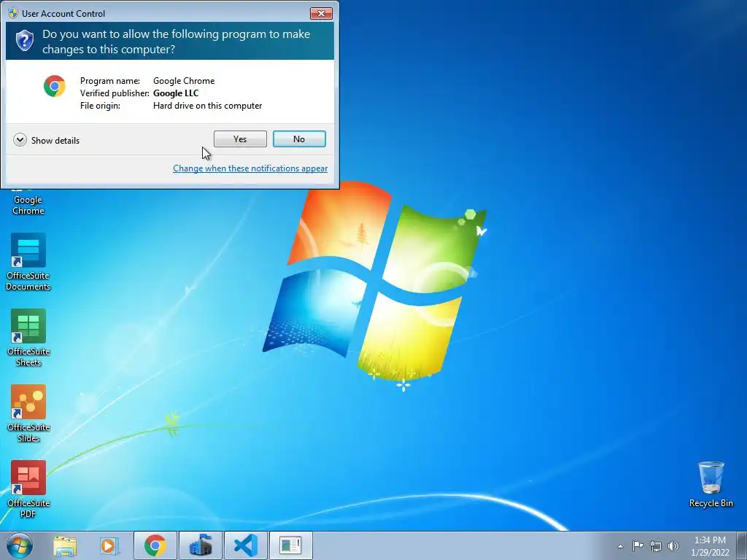Expand Show details in UAC dialog
Viewport: 747px width, 560px height.
click(x=47, y=140)
